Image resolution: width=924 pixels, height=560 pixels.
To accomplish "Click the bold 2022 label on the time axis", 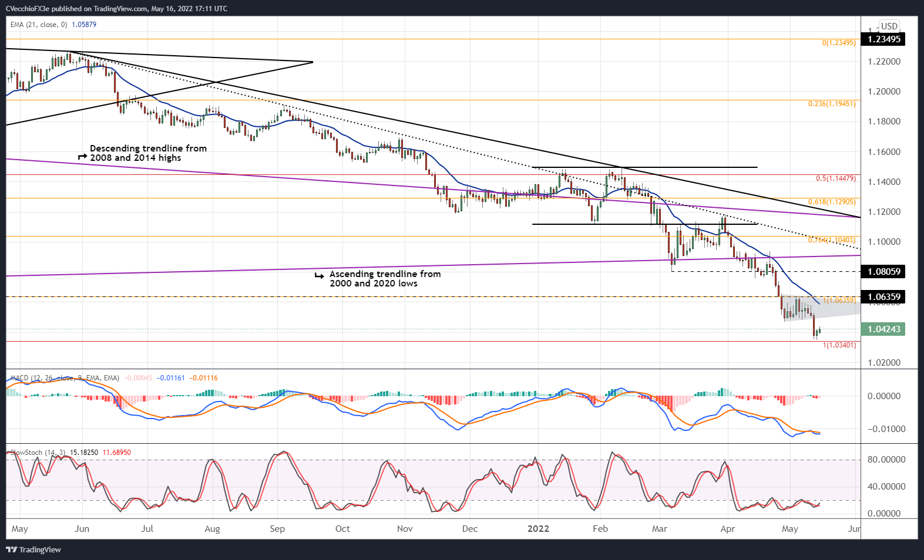I will point(539,529).
